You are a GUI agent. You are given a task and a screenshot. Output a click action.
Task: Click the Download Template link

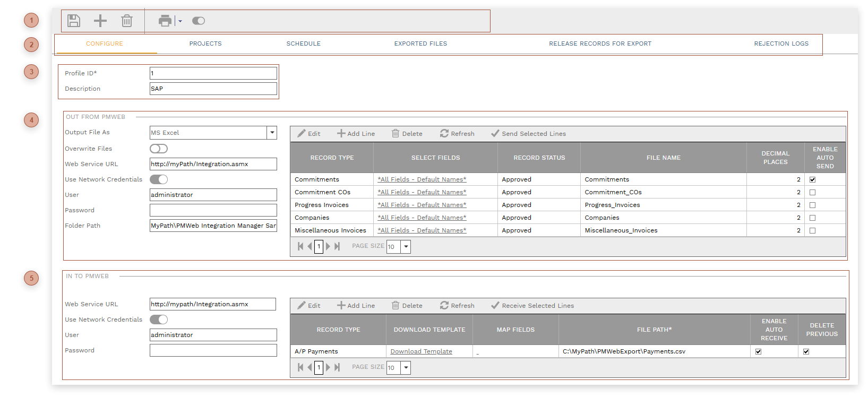tap(422, 351)
